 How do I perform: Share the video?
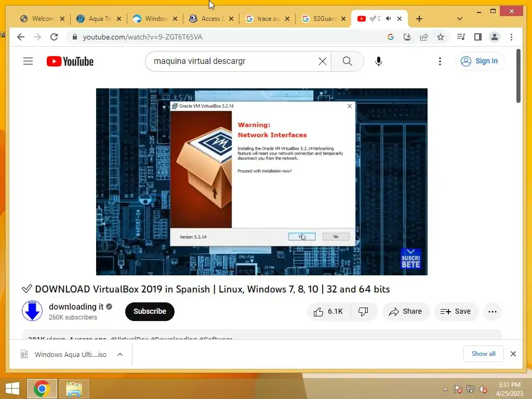[406, 312]
